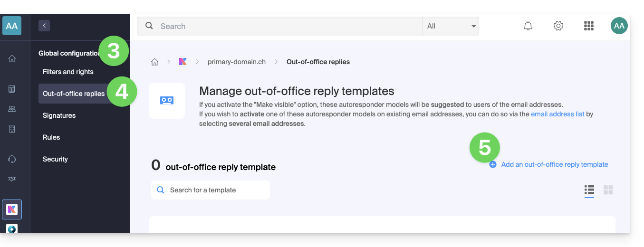Open the notifications bell icon
Screen dimensions: 644x247
click(528, 26)
